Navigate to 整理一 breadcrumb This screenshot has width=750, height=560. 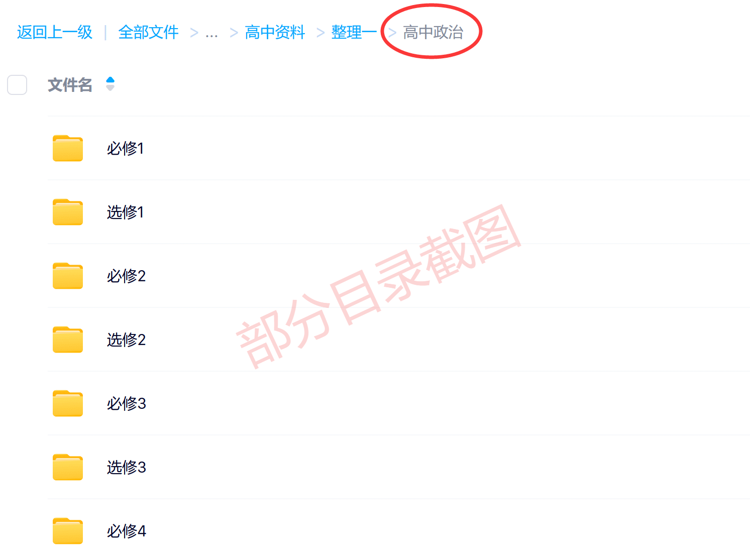[354, 32]
